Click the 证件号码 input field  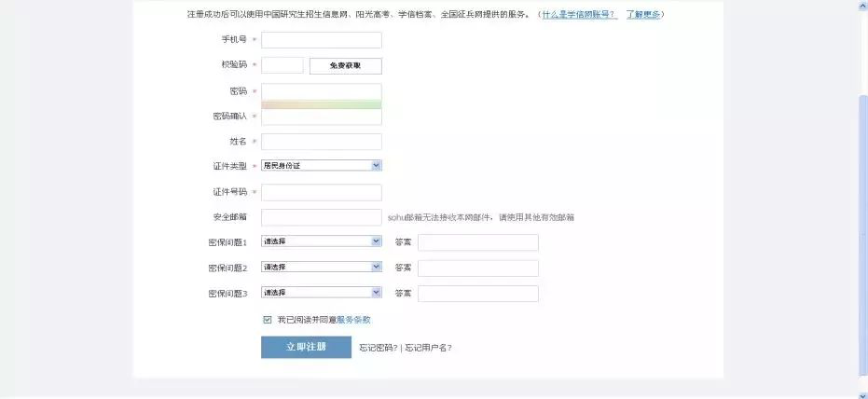[321, 193]
